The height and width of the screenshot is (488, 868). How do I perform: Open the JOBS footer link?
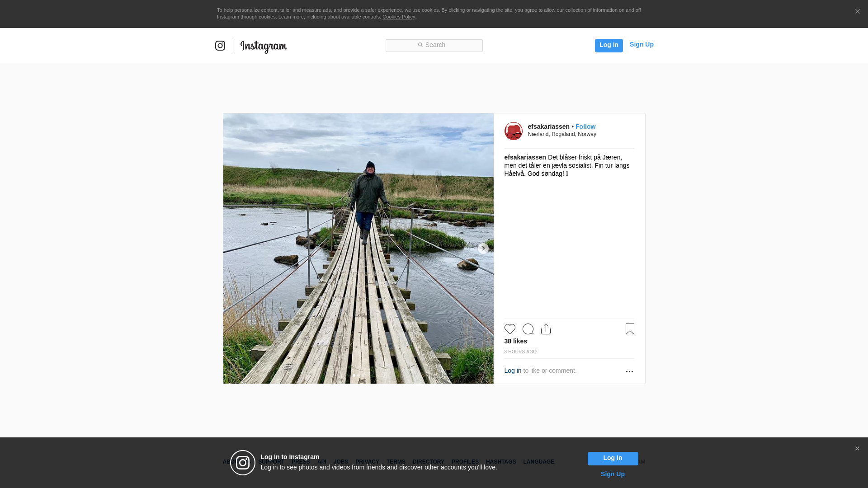point(341,462)
